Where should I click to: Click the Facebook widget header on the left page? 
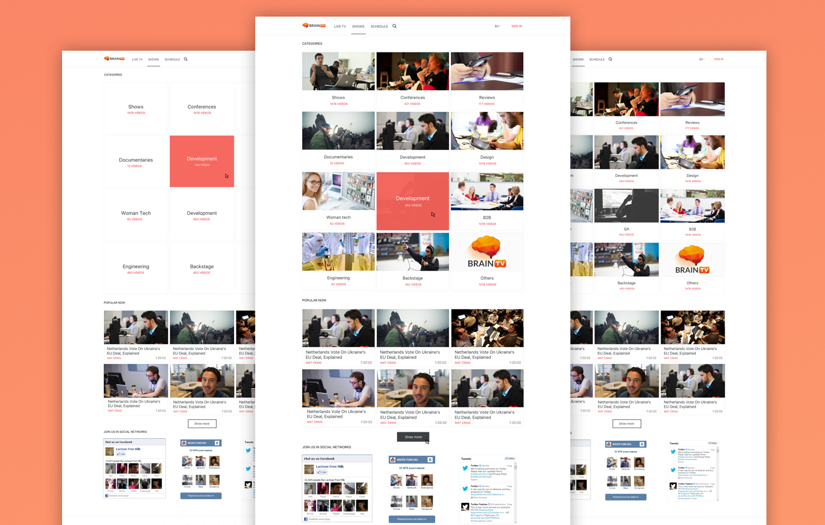click(135, 442)
